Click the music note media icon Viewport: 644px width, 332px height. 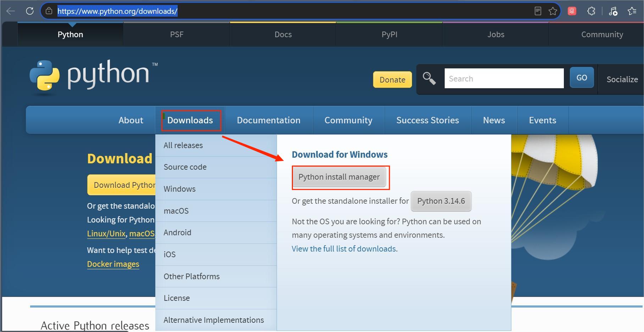pos(613,11)
